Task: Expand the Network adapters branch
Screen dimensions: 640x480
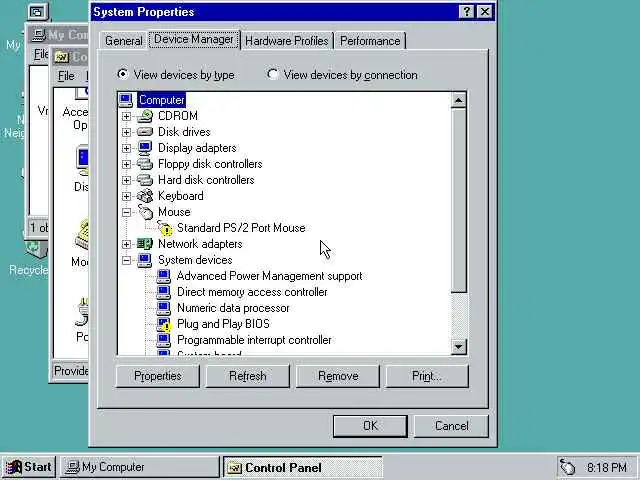Action: 127,244
